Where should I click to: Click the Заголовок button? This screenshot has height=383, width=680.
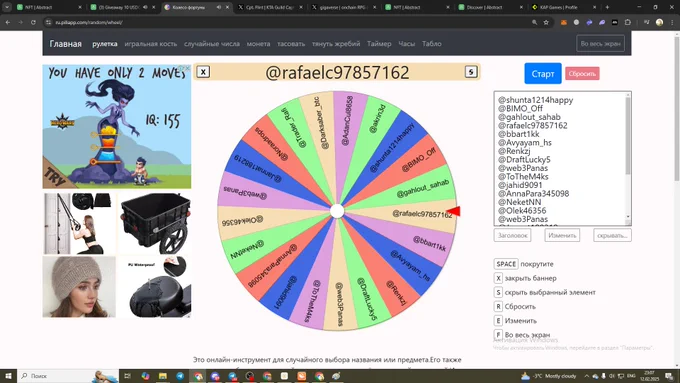click(513, 236)
